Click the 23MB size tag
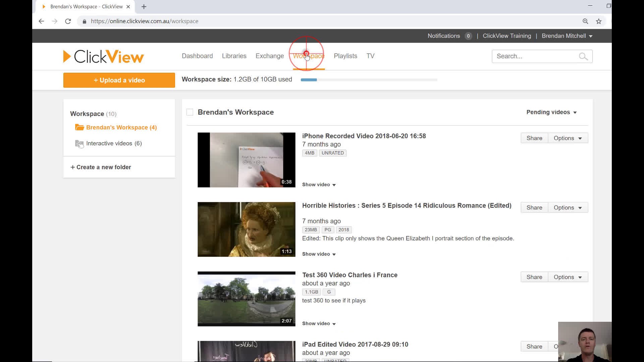Screen dimensions: 644x362 point(311,230)
